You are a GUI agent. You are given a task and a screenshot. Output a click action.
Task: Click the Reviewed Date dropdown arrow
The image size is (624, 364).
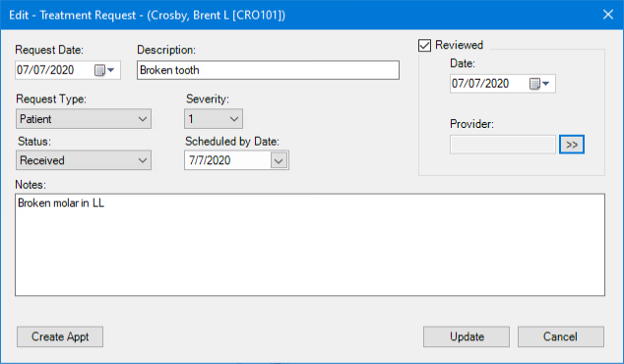[x=546, y=84]
